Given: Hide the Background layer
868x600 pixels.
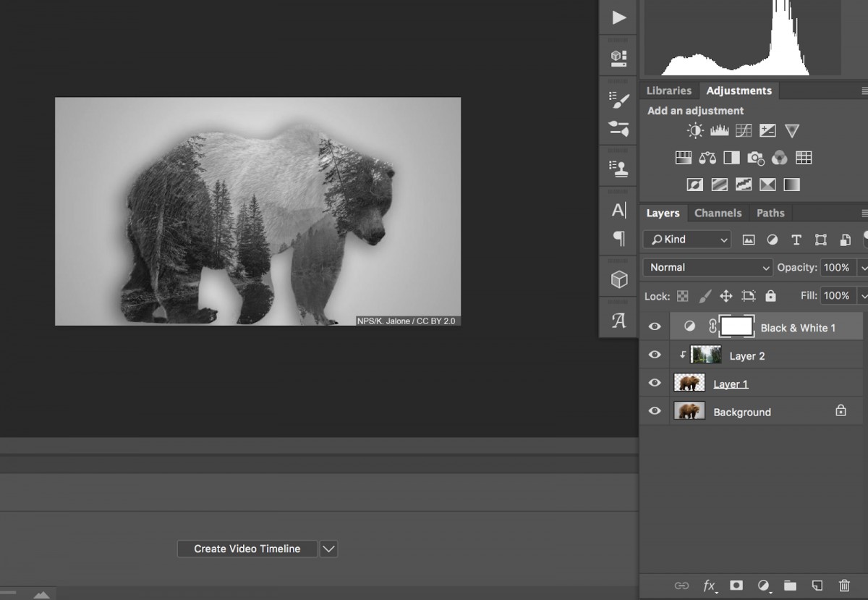Looking at the screenshot, I should coord(654,410).
